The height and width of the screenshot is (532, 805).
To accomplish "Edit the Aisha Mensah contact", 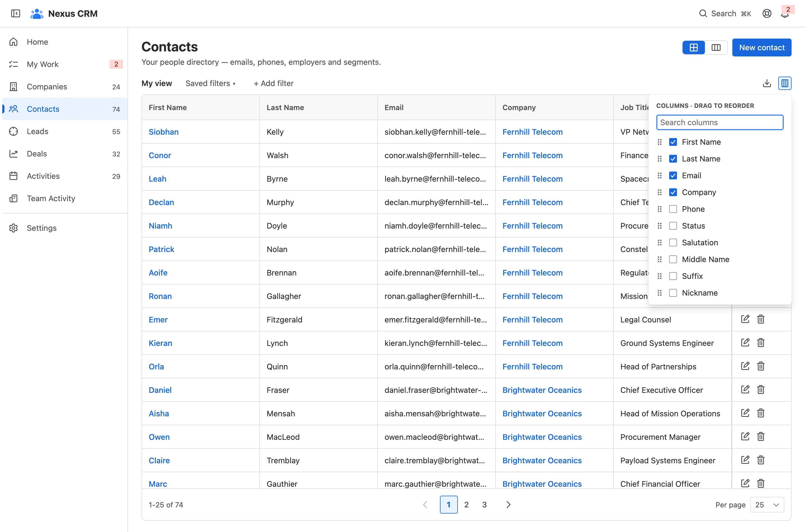I will (745, 413).
